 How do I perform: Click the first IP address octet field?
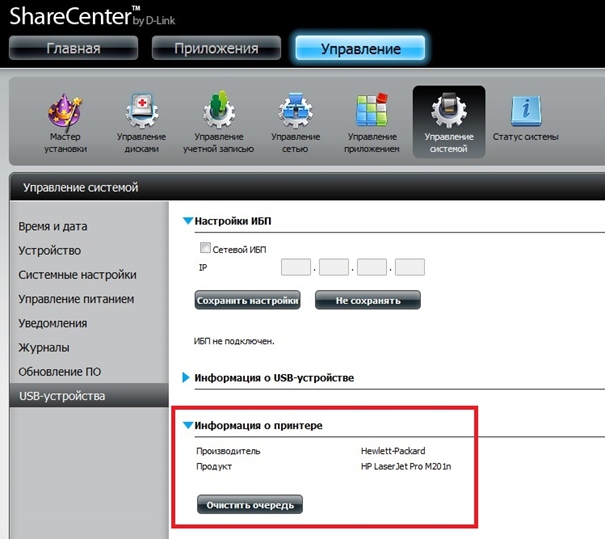tap(296, 267)
